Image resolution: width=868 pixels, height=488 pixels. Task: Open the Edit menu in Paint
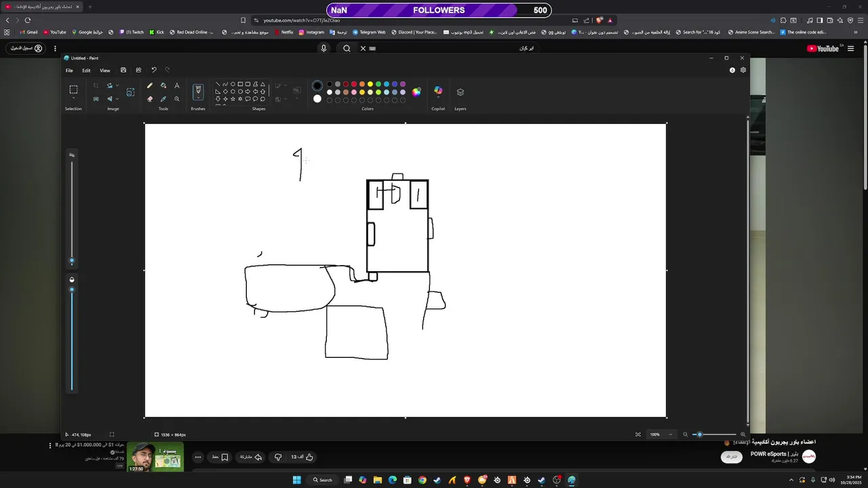pos(86,70)
